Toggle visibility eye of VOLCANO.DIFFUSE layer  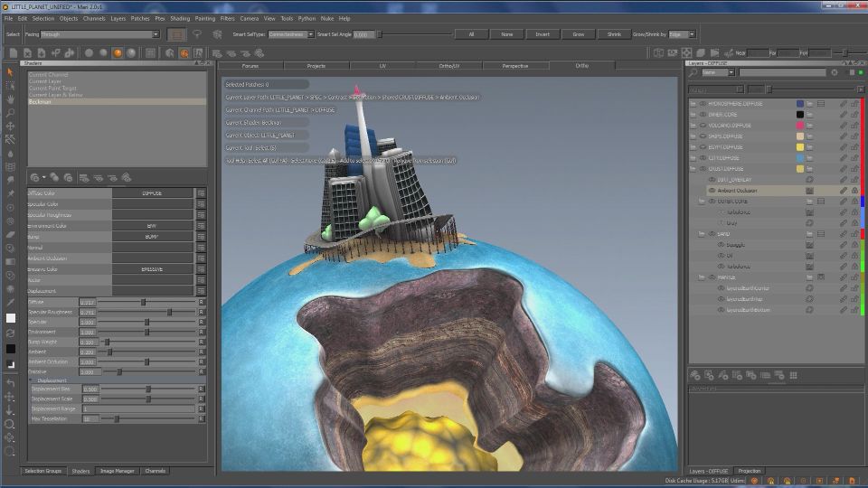pyautogui.click(x=703, y=125)
